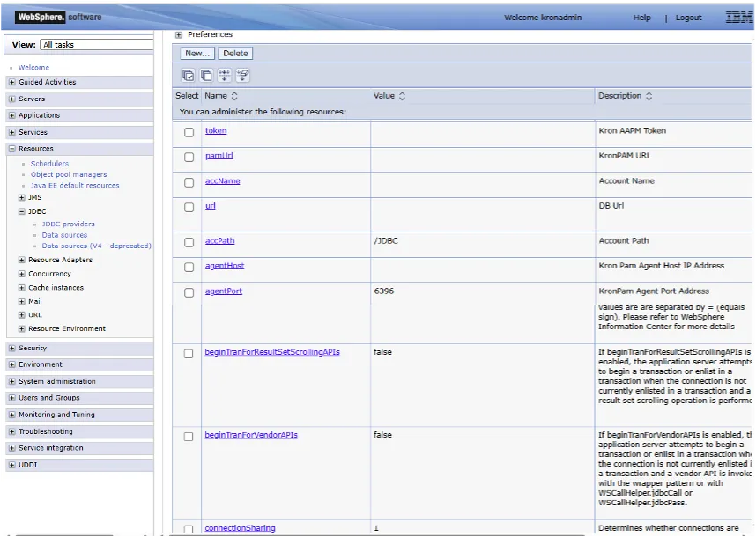This screenshot has width=756, height=537.
Task: Click the Logout link
Action: tap(688, 18)
